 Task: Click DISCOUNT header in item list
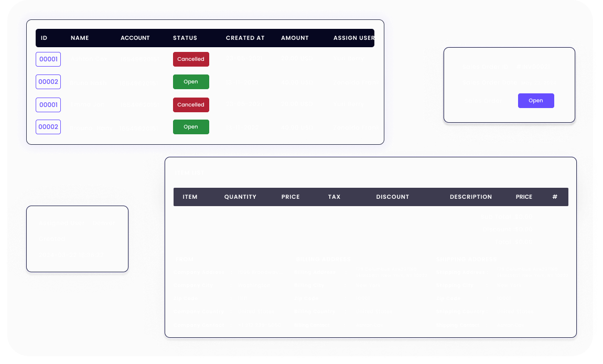392,197
